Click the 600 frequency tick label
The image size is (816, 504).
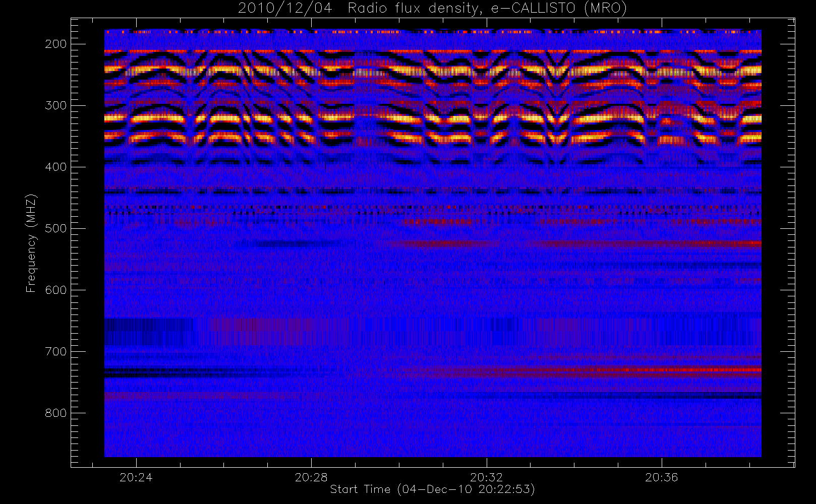tap(55, 290)
